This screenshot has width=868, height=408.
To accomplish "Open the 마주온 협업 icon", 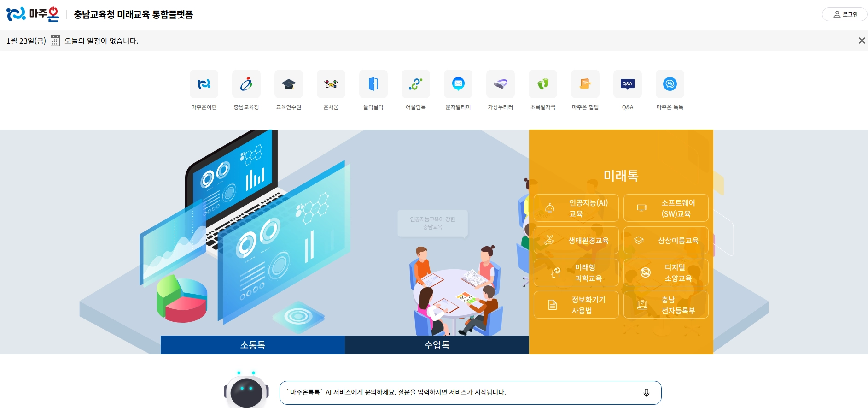I will [585, 84].
